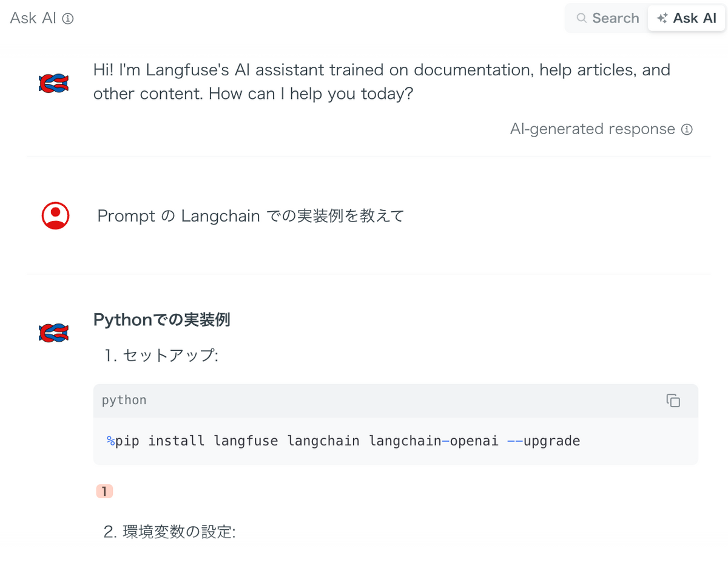Click the Langfuse assistant greeting text
Viewport: 728px width, 562px height.
click(381, 83)
